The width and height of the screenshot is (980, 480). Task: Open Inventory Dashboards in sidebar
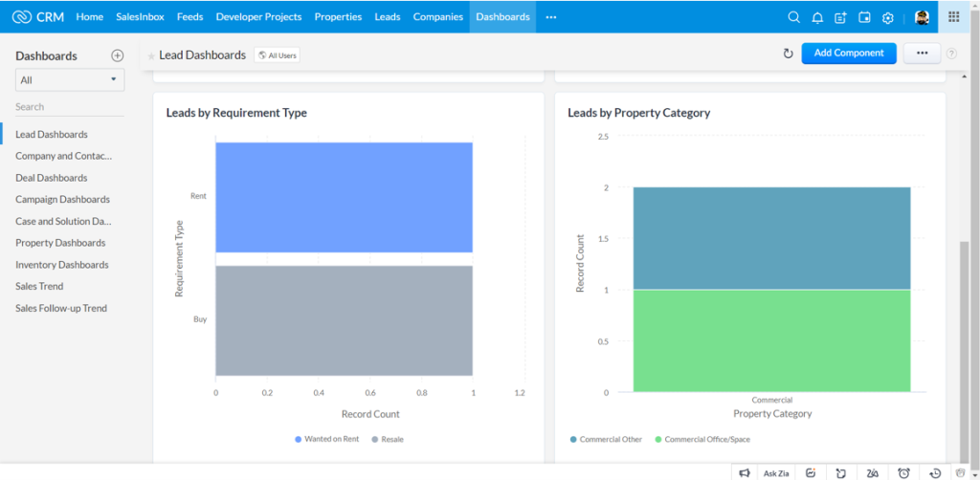[x=62, y=265]
